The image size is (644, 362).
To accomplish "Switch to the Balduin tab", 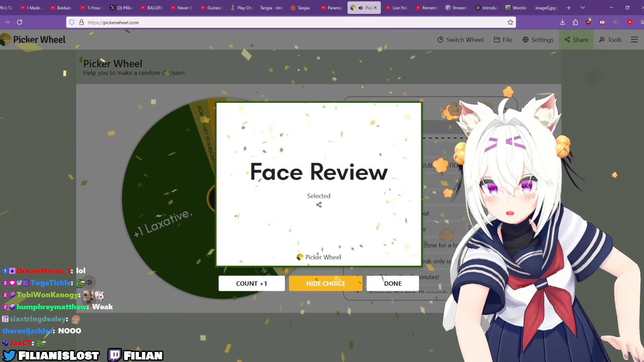I will click(x=61, y=8).
